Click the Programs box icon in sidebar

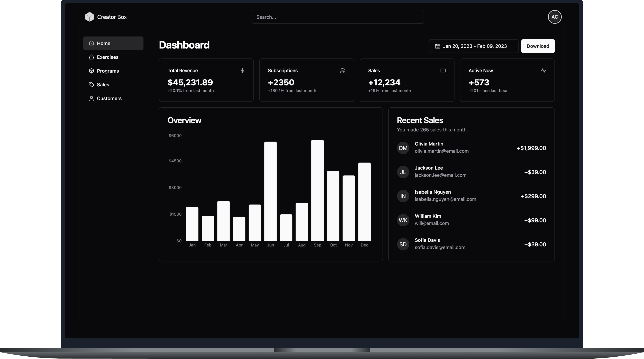coord(91,71)
